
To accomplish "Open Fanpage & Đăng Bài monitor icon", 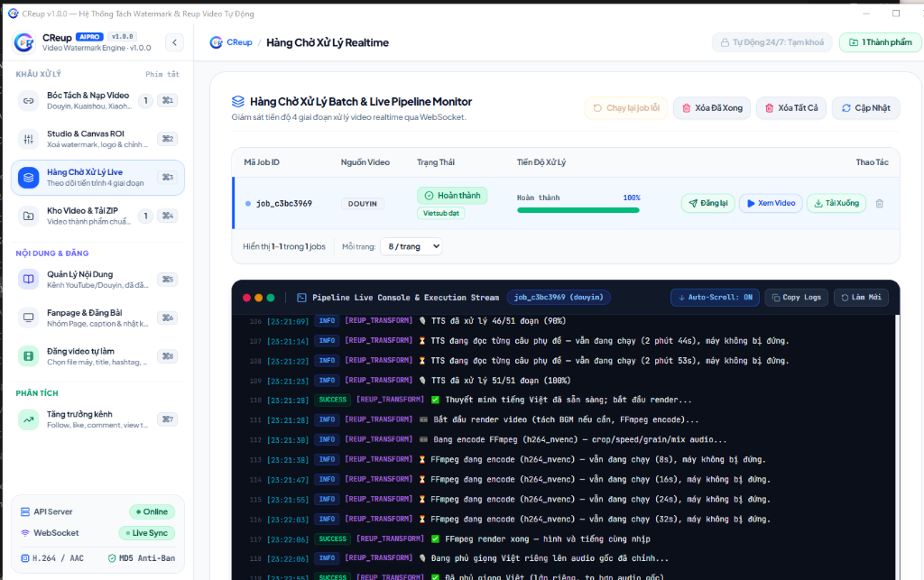I will tap(28, 318).
